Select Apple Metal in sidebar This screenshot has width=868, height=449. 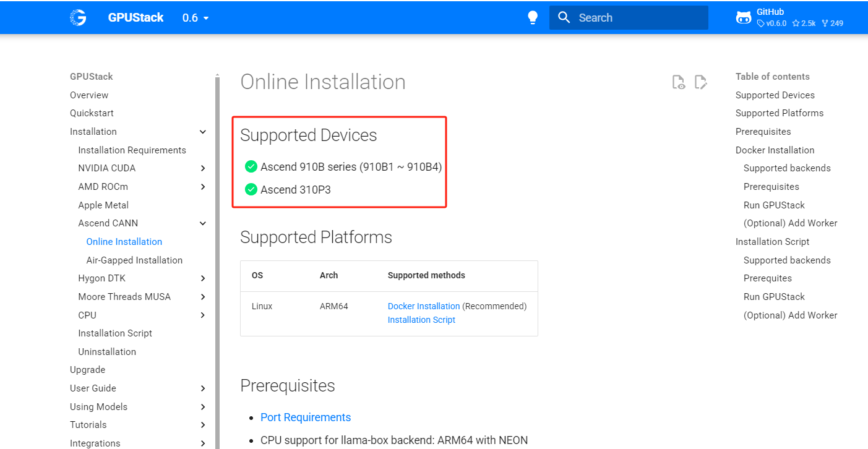pos(103,205)
